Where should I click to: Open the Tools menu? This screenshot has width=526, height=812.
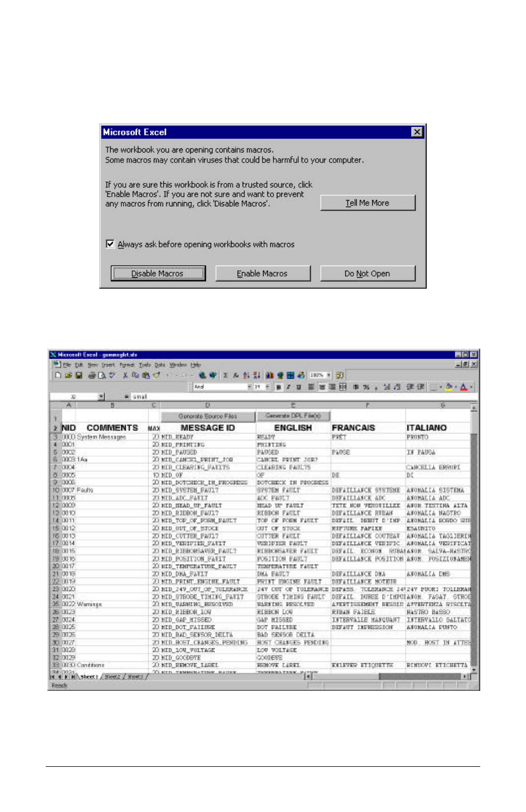tap(144, 365)
